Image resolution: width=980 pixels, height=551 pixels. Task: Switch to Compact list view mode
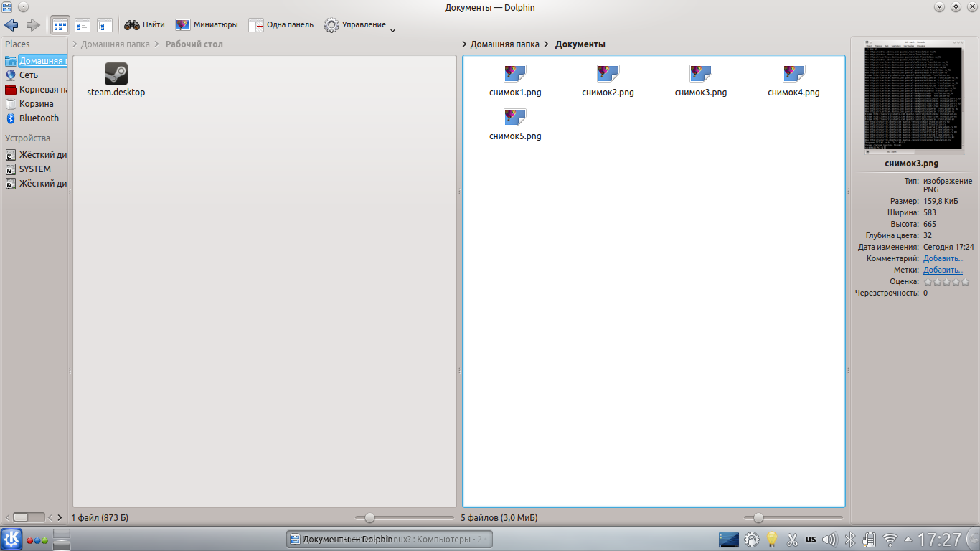point(83,25)
